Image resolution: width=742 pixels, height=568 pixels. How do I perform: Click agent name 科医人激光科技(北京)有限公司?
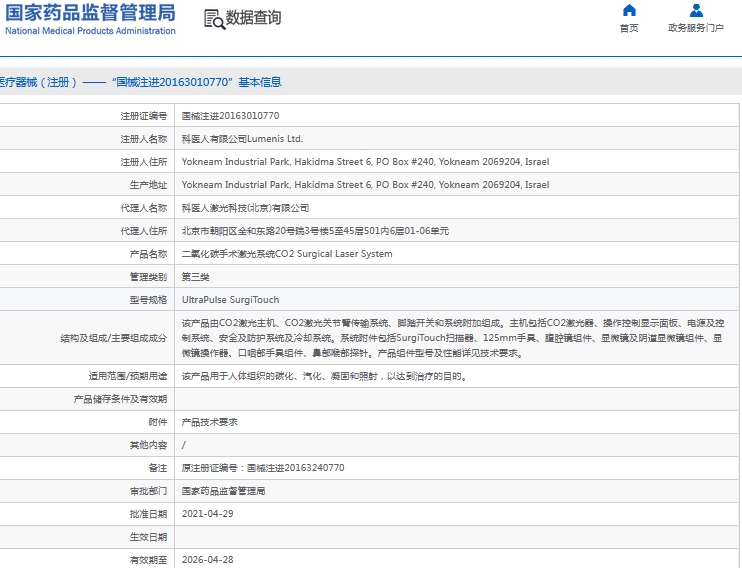click(x=245, y=208)
